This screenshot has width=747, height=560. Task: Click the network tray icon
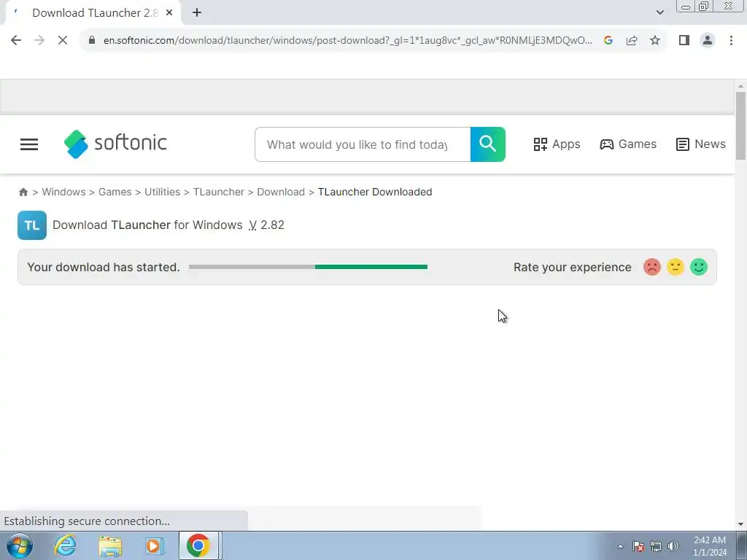point(656,546)
